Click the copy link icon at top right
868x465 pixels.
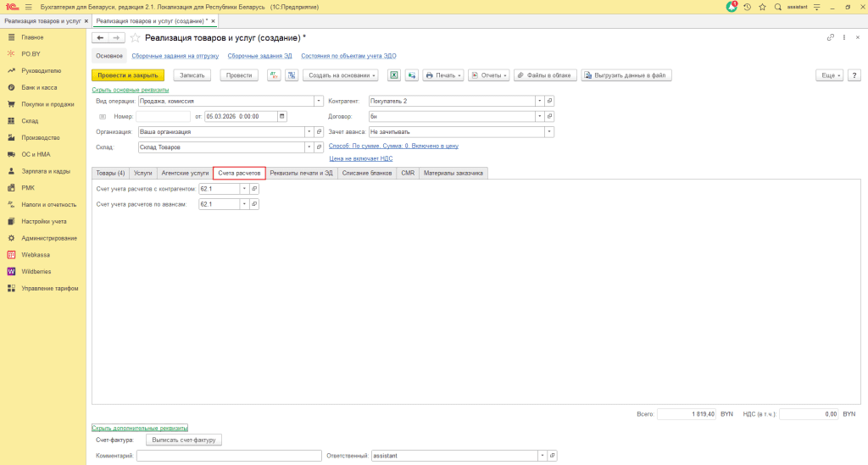pos(830,38)
